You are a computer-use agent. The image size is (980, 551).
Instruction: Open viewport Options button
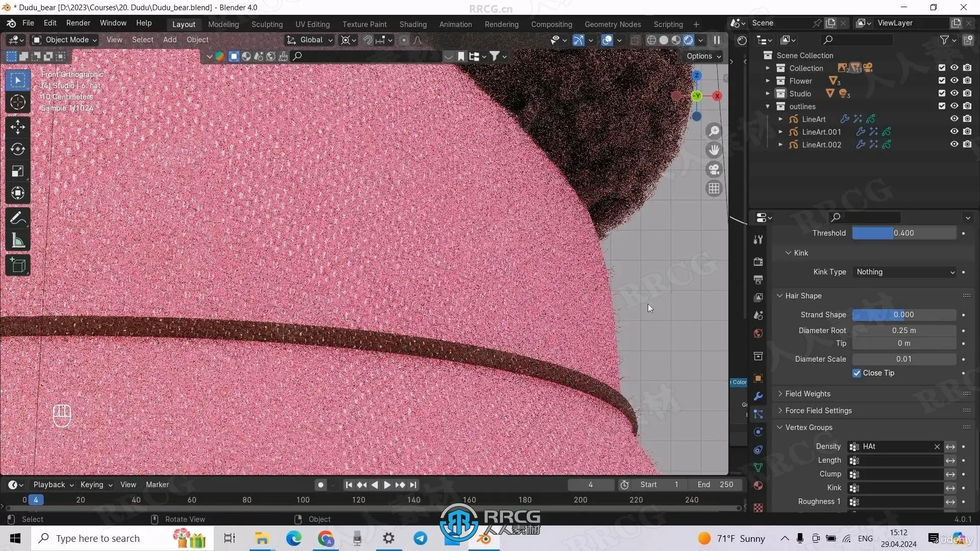tap(703, 56)
